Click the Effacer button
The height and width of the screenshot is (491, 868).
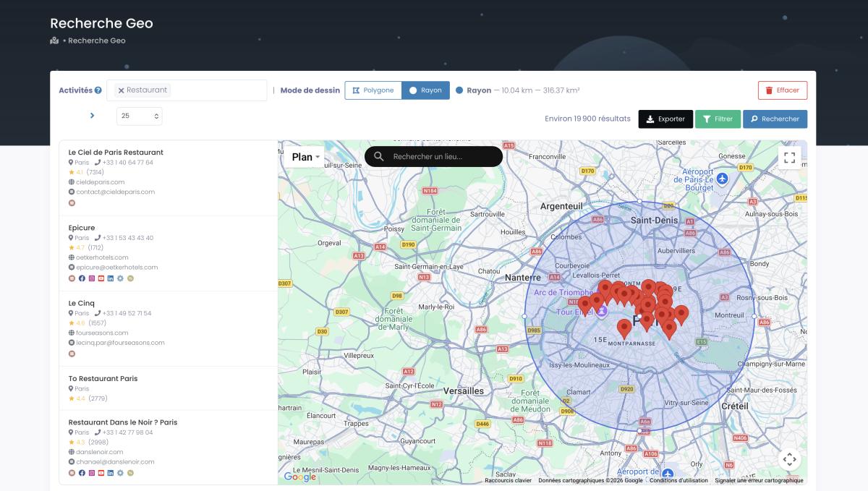[x=783, y=90]
